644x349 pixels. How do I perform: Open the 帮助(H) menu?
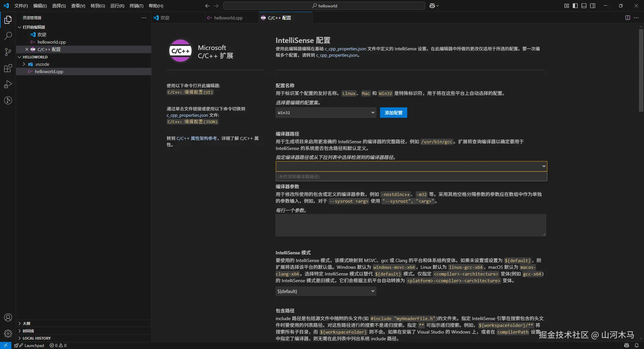pyautogui.click(x=156, y=6)
